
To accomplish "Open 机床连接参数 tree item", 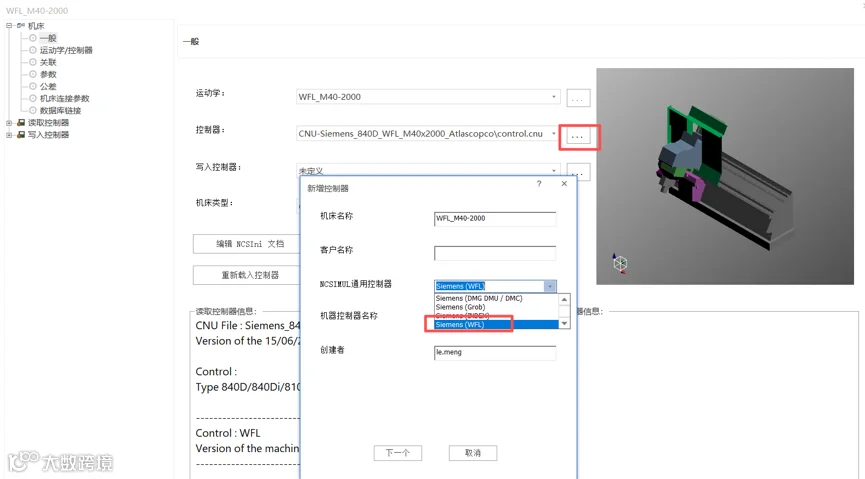I will 64,99.
